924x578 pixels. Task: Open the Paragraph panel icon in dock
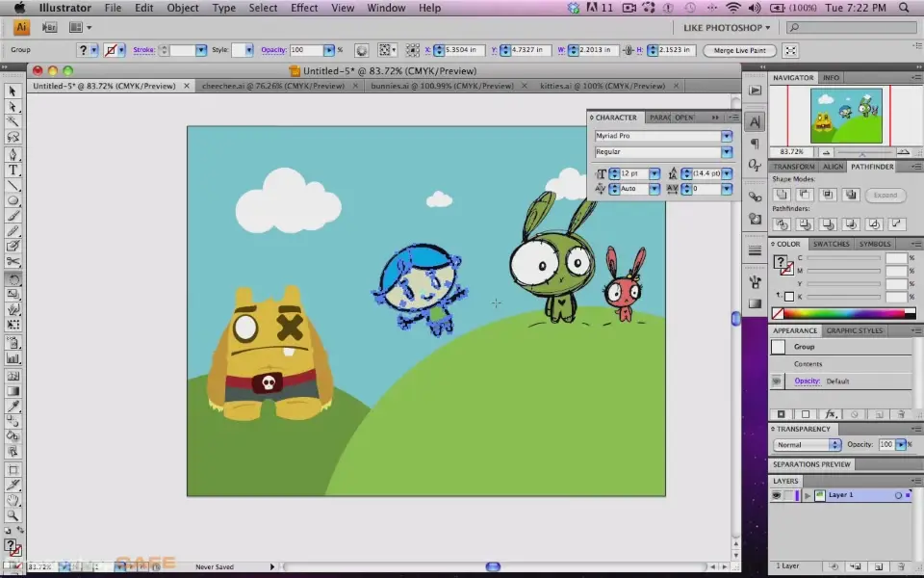point(755,144)
